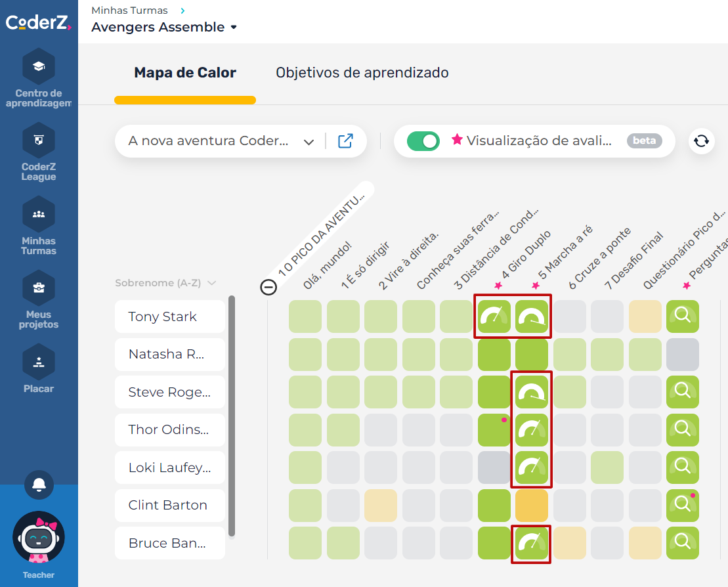Click the notifications bell icon

(39, 485)
